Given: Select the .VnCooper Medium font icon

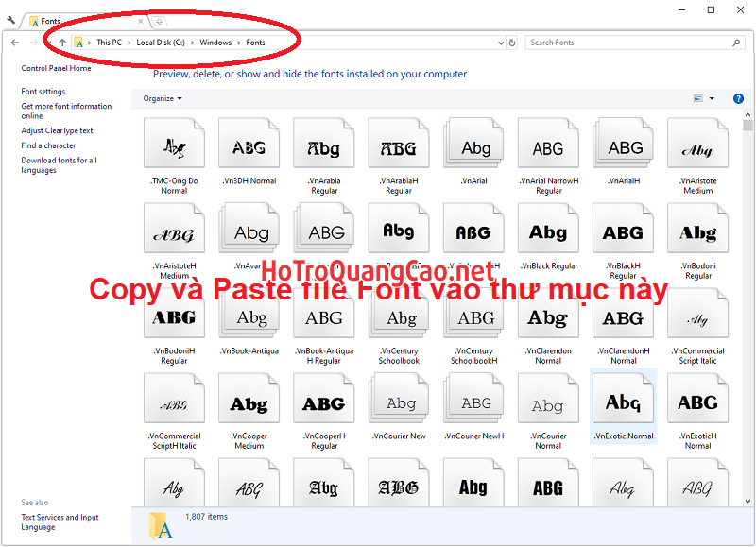Looking at the screenshot, I should pos(249,403).
